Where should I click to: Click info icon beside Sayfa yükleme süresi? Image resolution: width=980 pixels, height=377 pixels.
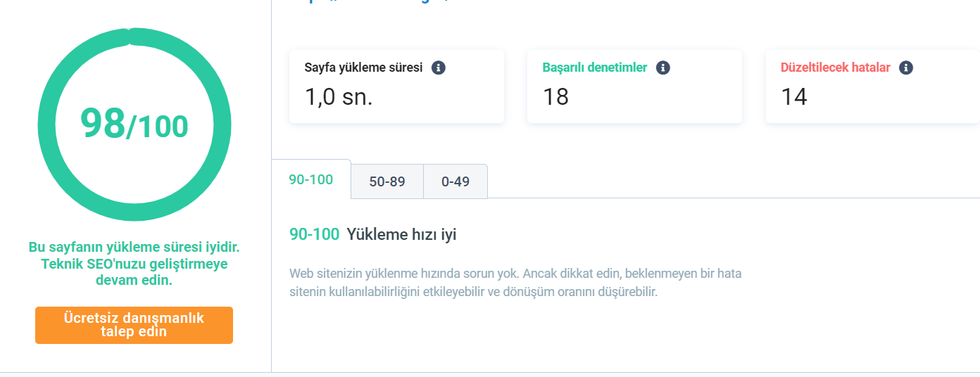439,68
